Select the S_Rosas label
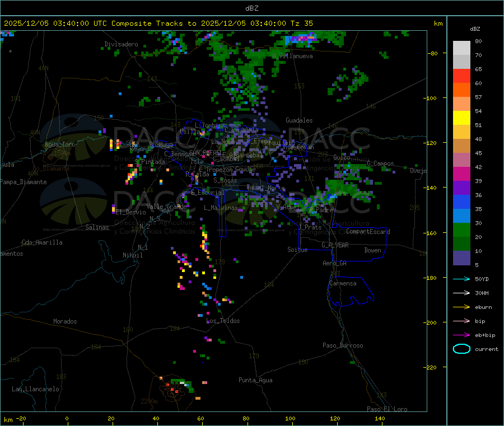The image size is (504, 426). (x=225, y=180)
